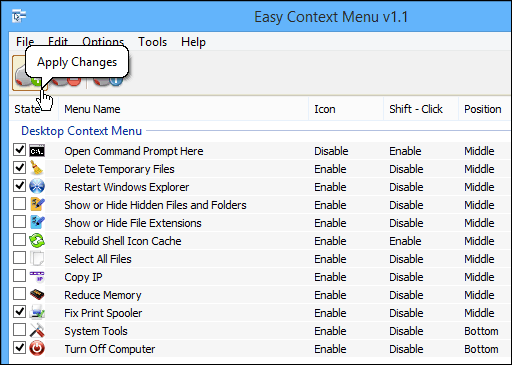
Task: Click the Reduce Memory chip icon
Action: (37, 294)
